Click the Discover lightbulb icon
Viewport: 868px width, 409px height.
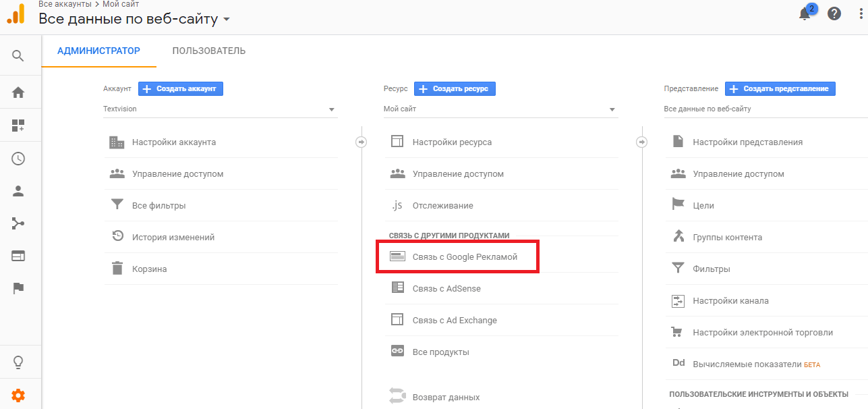pos(18,363)
